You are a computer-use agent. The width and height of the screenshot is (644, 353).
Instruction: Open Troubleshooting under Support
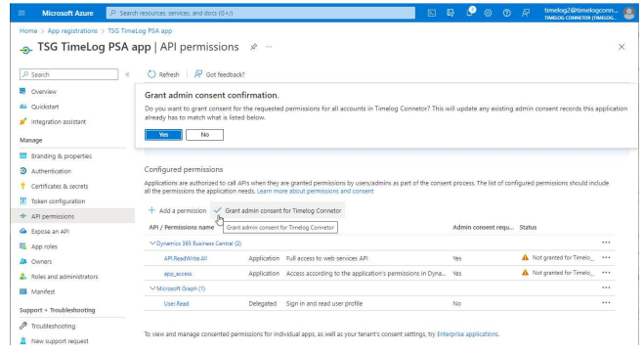click(53, 327)
